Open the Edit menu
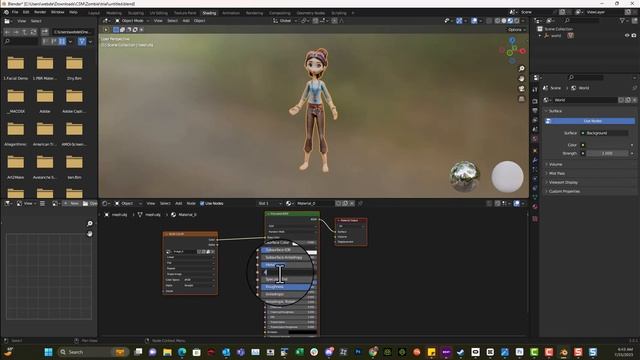The image size is (640, 360). tap(26, 12)
